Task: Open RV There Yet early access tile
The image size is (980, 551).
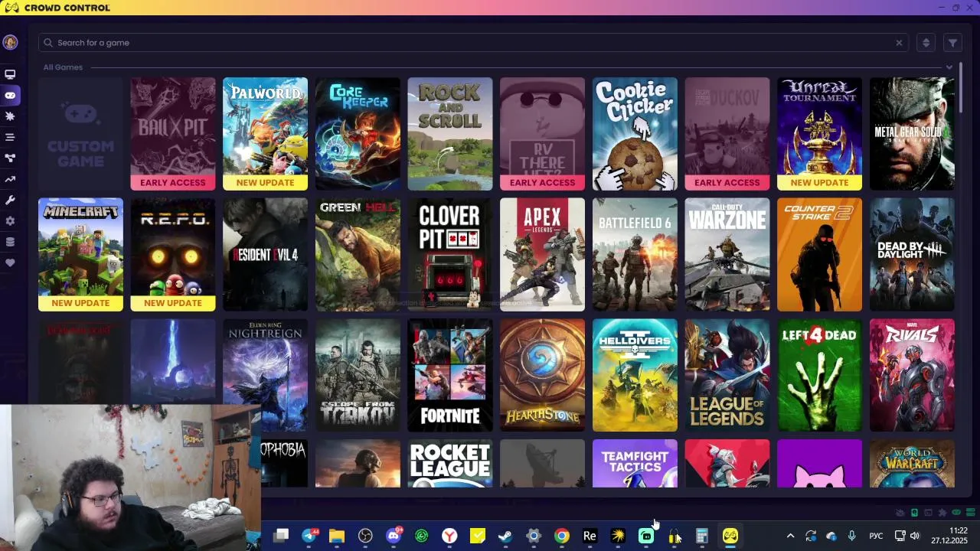Action: (542, 134)
